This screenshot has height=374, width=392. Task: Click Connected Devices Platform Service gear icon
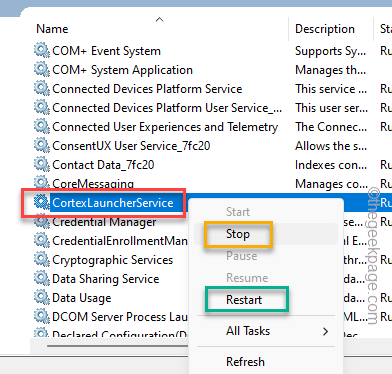[42, 89]
